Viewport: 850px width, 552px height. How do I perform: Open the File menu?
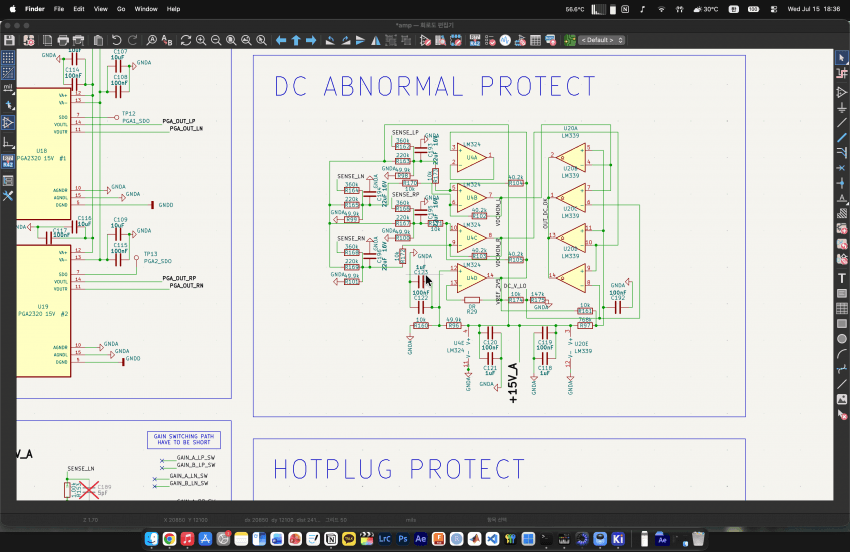[59, 9]
